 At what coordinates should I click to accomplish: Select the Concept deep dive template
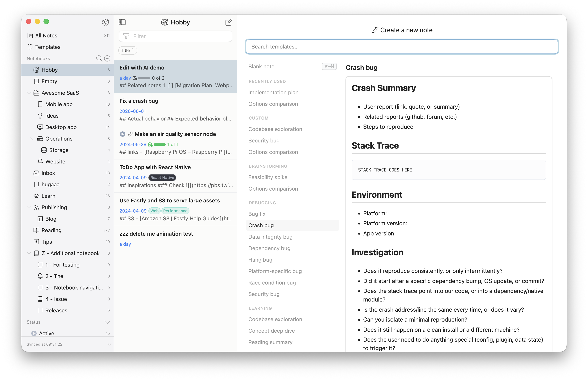click(x=292, y=331)
